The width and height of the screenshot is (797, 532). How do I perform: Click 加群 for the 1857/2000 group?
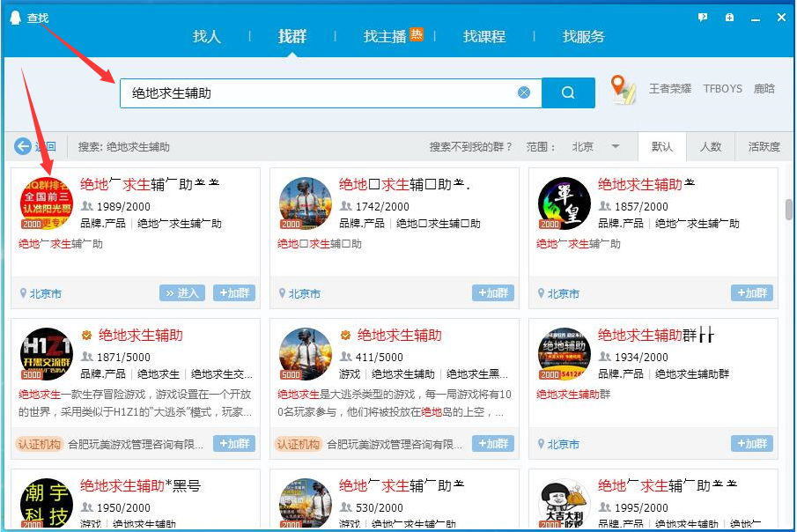click(751, 293)
